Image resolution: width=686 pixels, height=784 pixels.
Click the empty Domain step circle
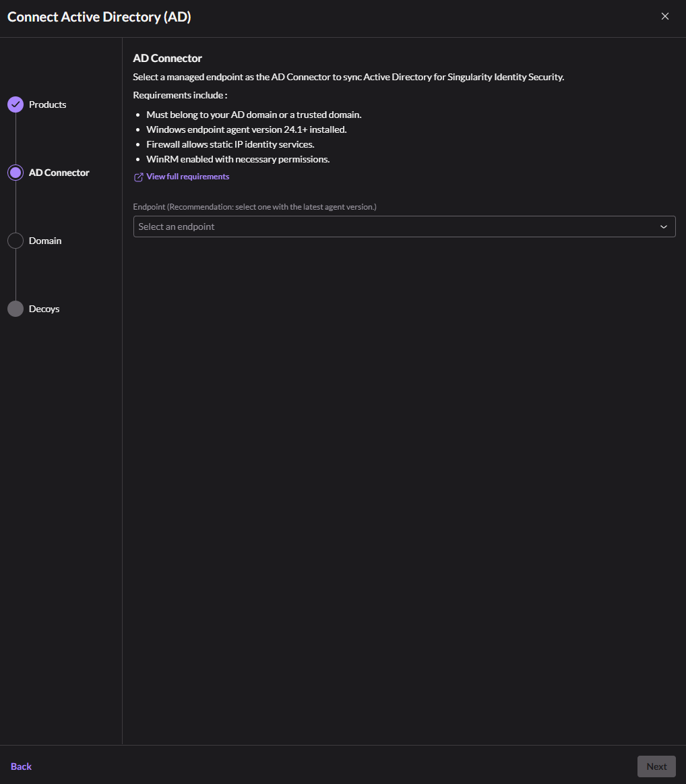(x=15, y=241)
